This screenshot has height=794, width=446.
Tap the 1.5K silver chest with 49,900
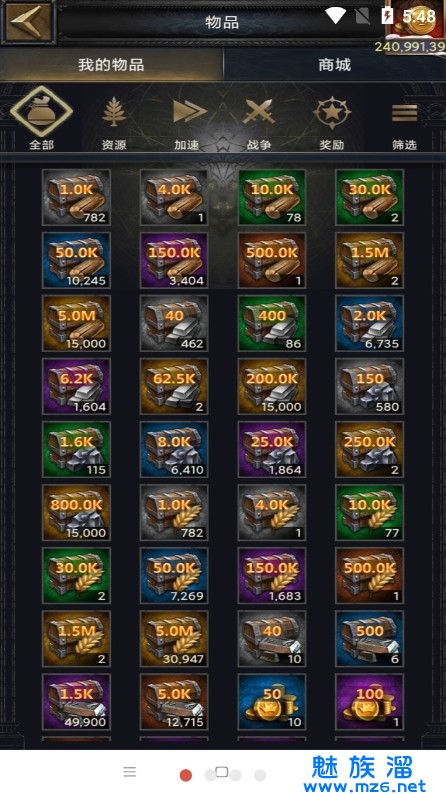(x=76, y=701)
